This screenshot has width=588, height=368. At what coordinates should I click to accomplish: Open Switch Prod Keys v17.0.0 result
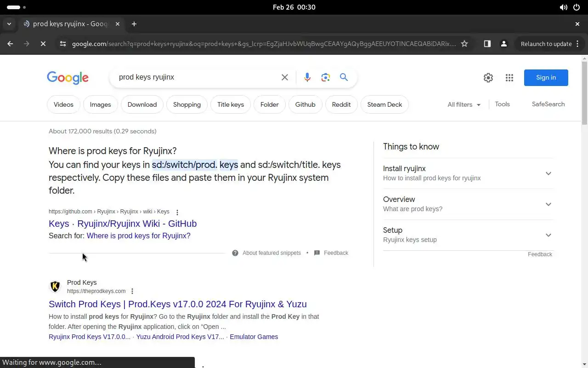[x=178, y=304]
